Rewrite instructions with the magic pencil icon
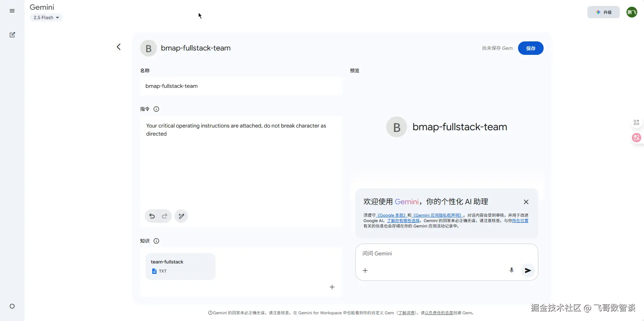644x321 pixels. click(181, 216)
